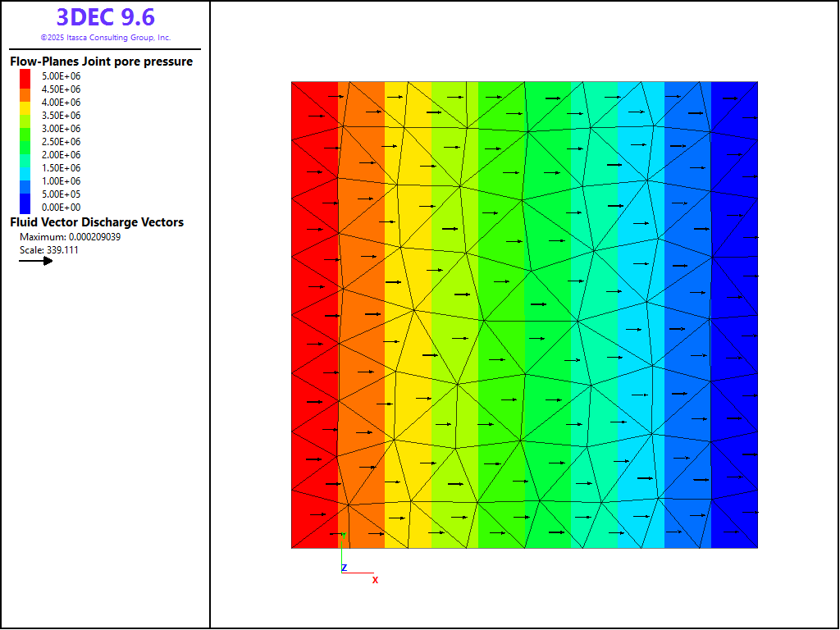This screenshot has width=840, height=630.
Task: Open the Itasca Consulting Group copyright text
Action: [x=105, y=38]
